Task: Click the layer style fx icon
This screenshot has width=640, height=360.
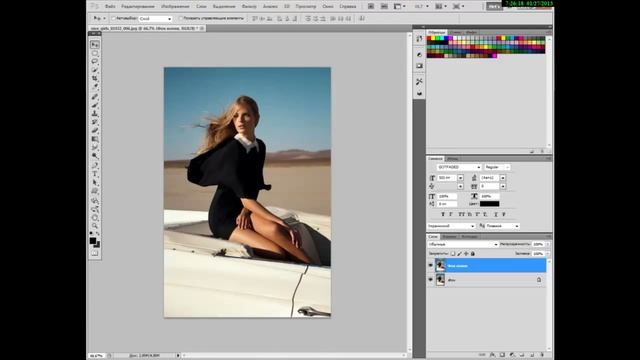Action: 492,355
